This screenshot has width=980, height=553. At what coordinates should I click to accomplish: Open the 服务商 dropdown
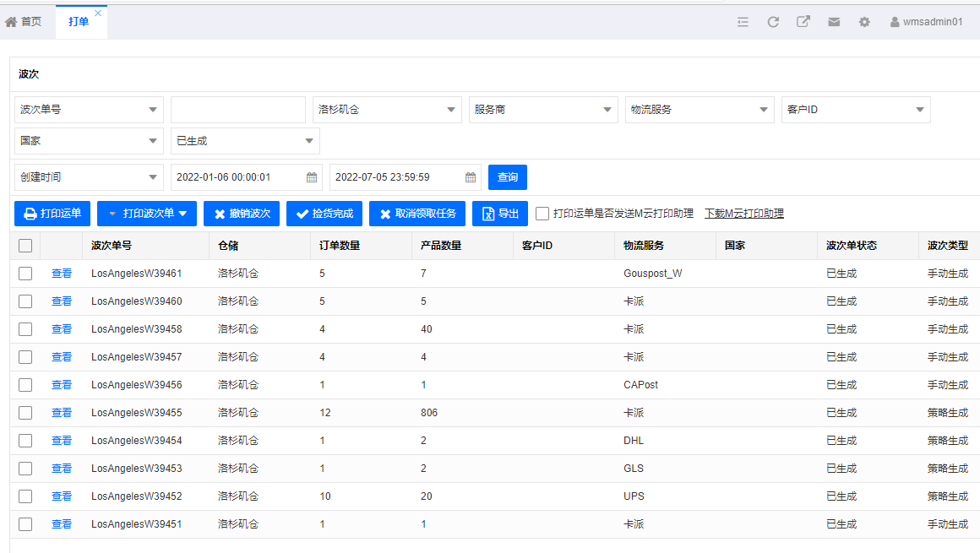[543, 110]
